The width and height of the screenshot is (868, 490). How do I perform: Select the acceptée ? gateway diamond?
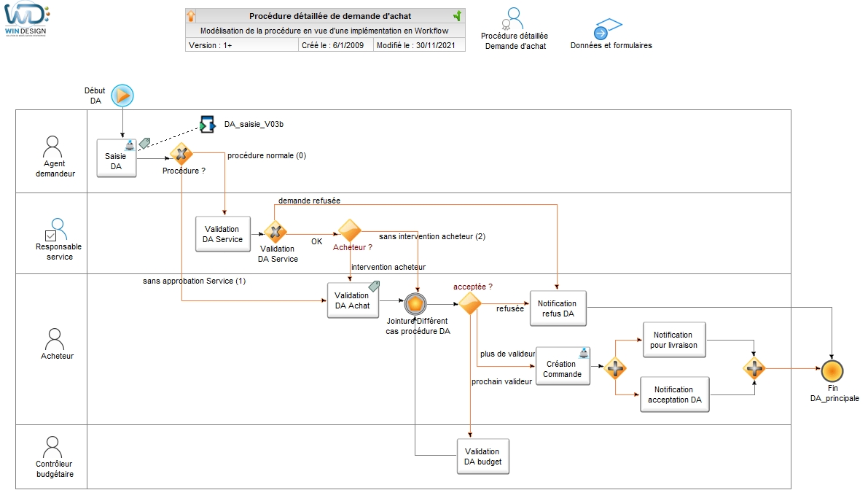pyautogui.click(x=470, y=303)
